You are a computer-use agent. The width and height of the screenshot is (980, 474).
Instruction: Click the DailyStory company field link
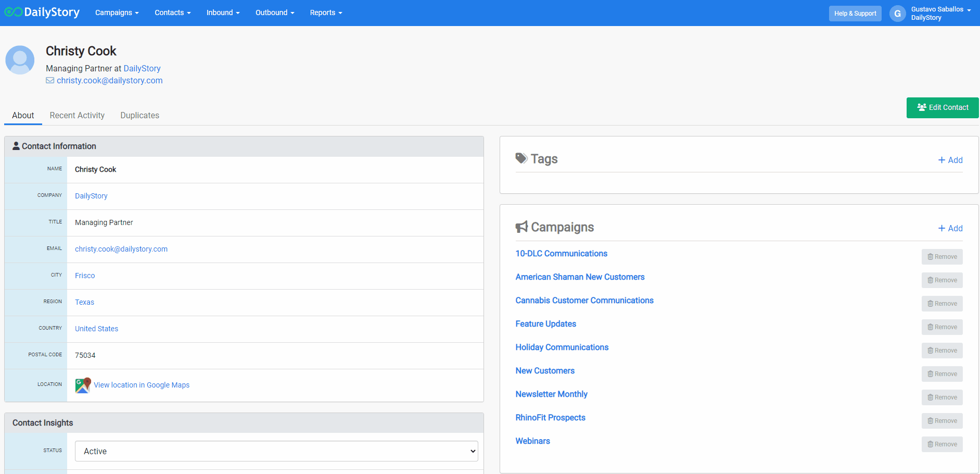click(x=91, y=196)
